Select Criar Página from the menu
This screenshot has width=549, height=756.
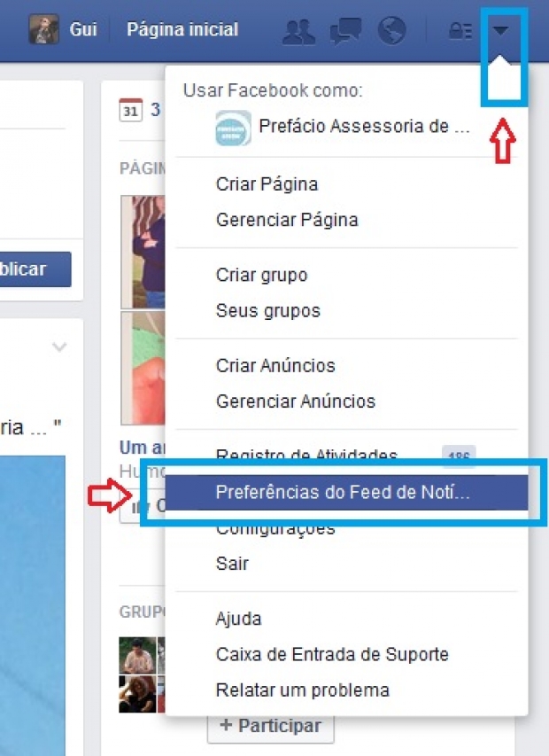pyautogui.click(x=267, y=184)
